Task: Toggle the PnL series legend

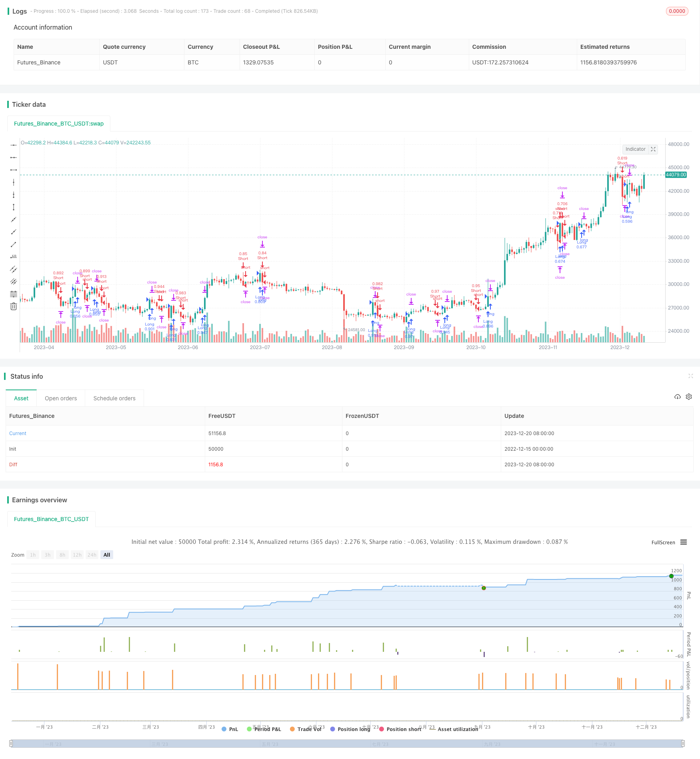Action: coord(230,729)
